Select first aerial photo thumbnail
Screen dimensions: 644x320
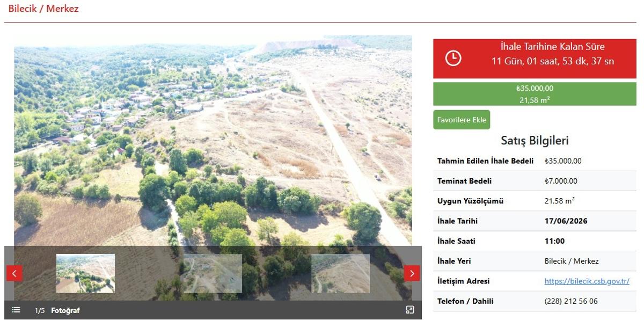point(85,273)
